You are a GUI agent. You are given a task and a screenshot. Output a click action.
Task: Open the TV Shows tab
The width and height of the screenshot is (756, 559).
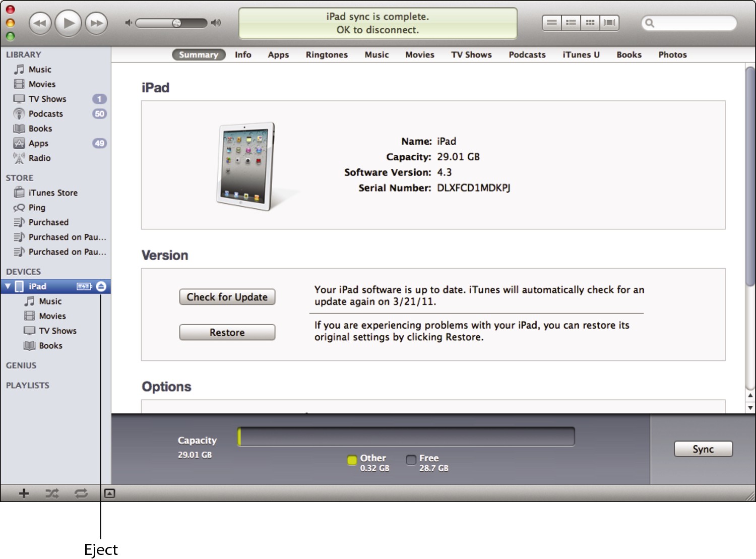pyautogui.click(x=471, y=54)
